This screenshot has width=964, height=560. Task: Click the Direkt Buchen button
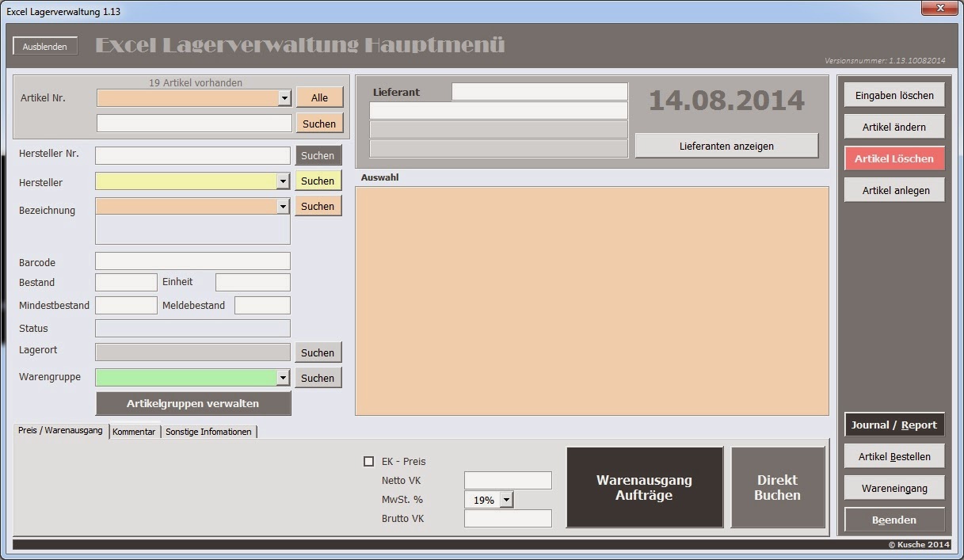point(777,487)
